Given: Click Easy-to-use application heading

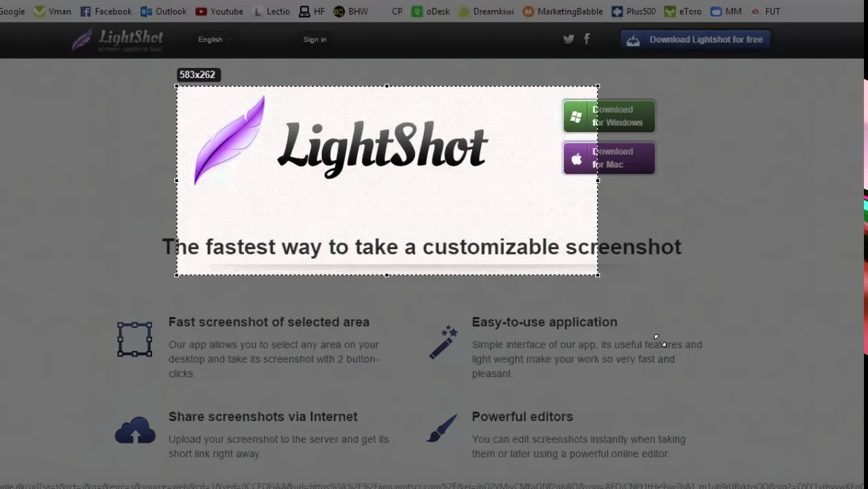Looking at the screenshot, I should pyautogui.click(x=545, y=322).
